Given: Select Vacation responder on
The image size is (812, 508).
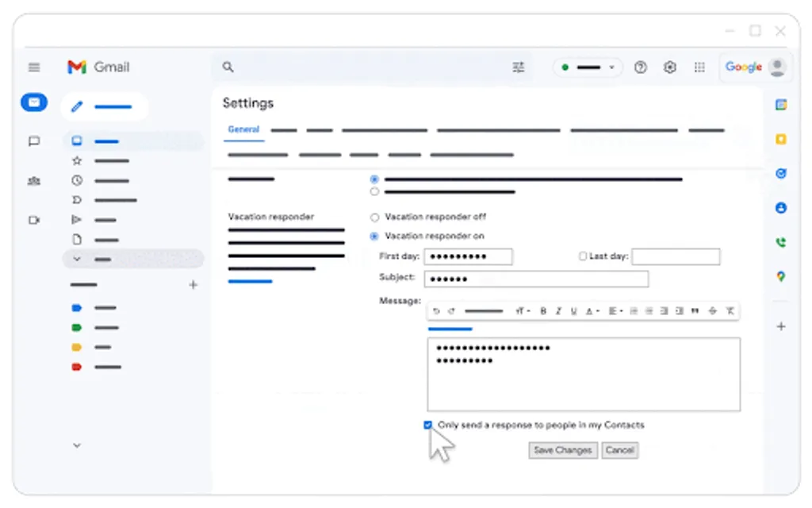Looking at the screenshot, I should pyautogui.click(x=374, y=237).
